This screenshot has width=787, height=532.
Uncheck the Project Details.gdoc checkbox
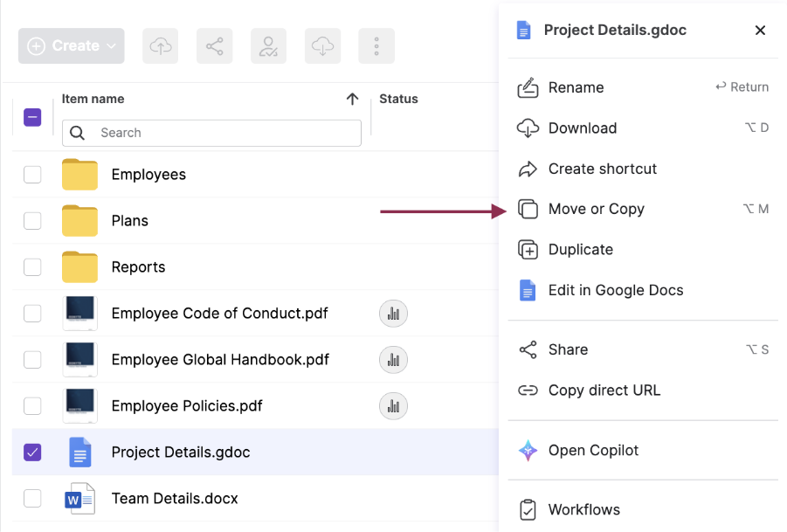click(32, 453)
